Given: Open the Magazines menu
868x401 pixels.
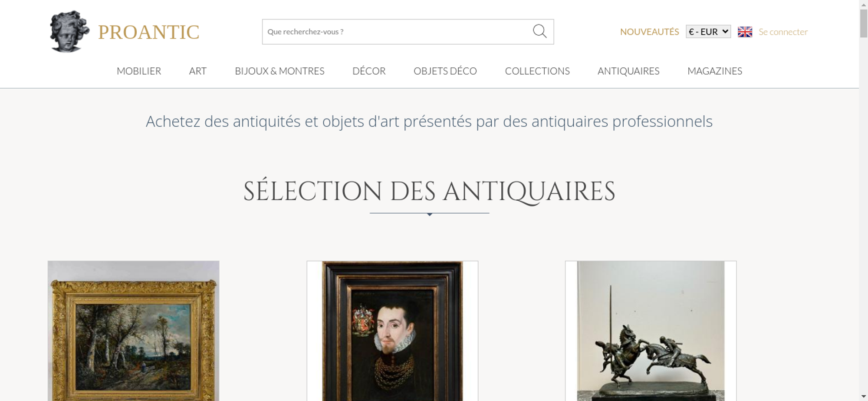Looking at the screenshot, I should click(x=715, y=71).
